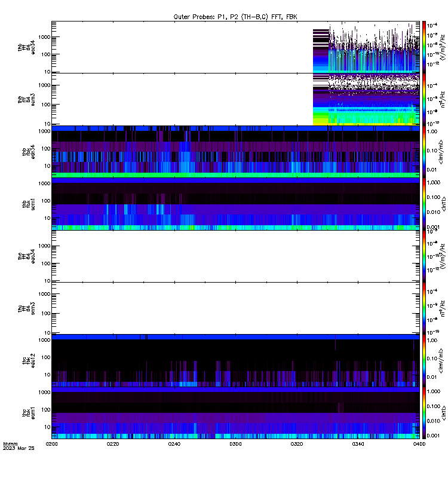Screen dimensions: 448x478
Task: Click the '(V/m)²/Hz' unit label of top color bar
Action: point(443,47)
